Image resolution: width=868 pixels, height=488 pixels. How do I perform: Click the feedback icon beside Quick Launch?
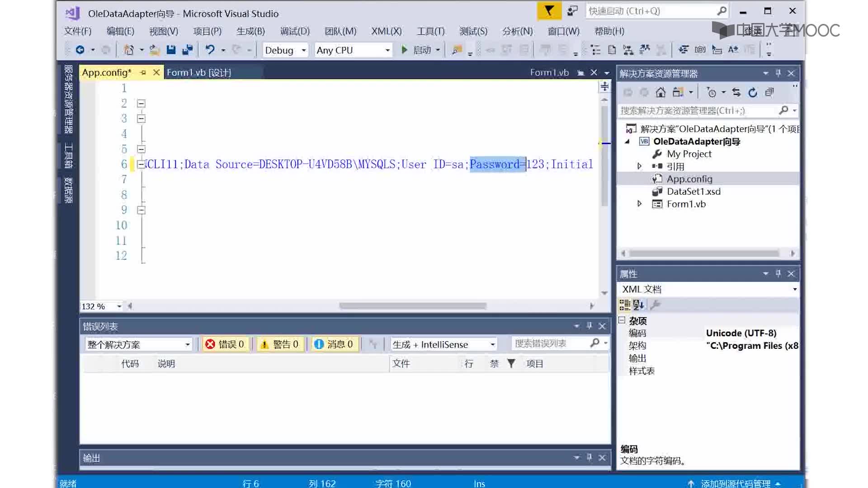point(572,11)
